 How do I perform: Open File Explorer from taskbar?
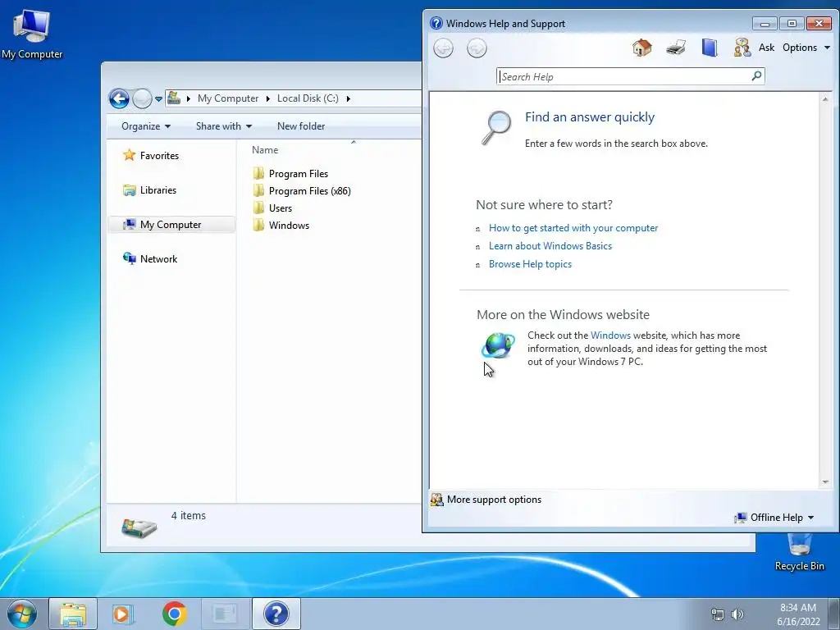pos(73,614)
